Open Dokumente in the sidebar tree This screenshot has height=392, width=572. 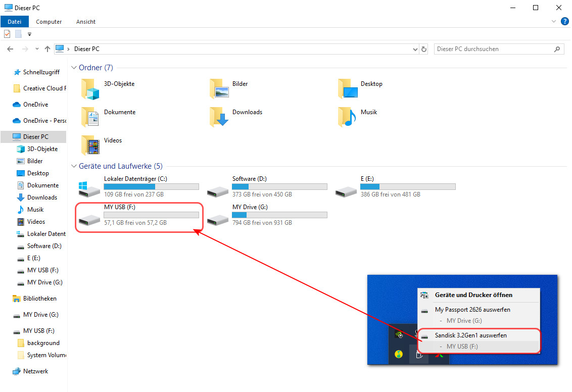coord(38,185)
